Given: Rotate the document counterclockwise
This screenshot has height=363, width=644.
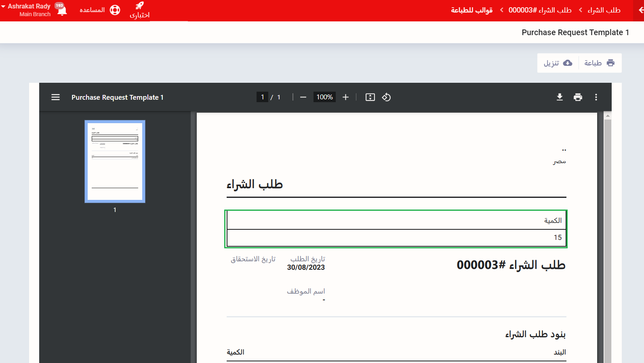Looking at the screenshot, I should [x=386, y=97].
